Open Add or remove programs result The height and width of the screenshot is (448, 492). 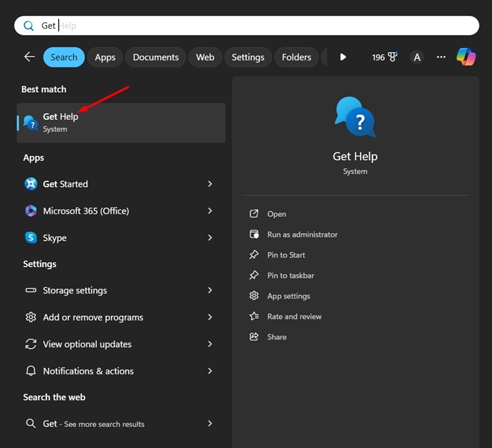(121, 317)
